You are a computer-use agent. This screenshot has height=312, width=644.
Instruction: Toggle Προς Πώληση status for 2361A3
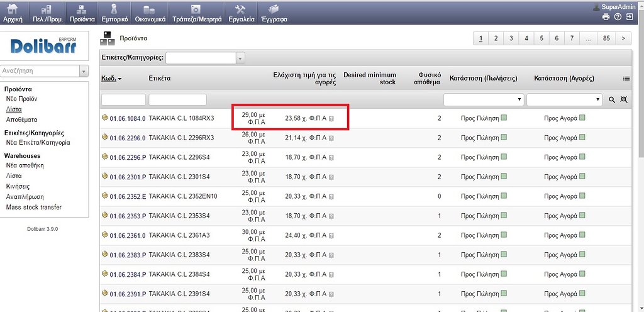coord(504,235)
